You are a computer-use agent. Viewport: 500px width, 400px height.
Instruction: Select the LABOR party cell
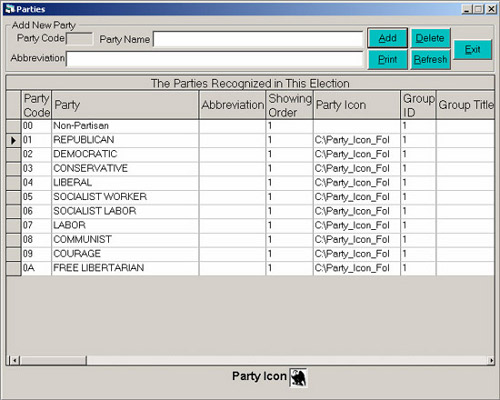125,226
